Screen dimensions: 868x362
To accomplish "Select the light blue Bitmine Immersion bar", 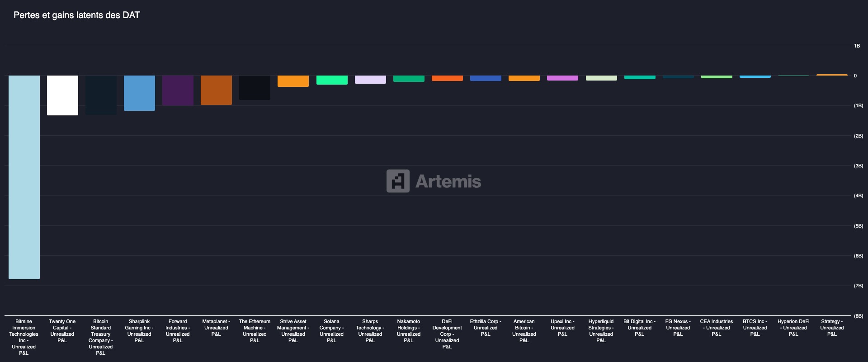I will pos(24,177).
